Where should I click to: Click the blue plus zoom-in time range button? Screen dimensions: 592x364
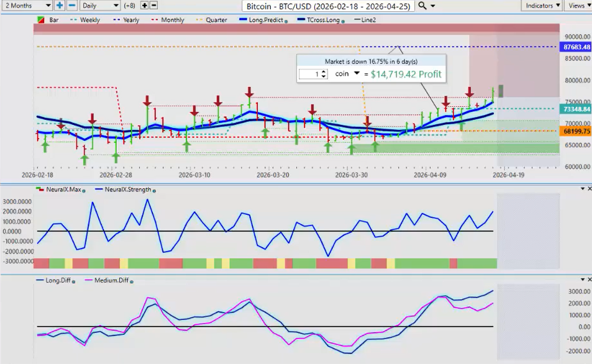tap(60, 6)
